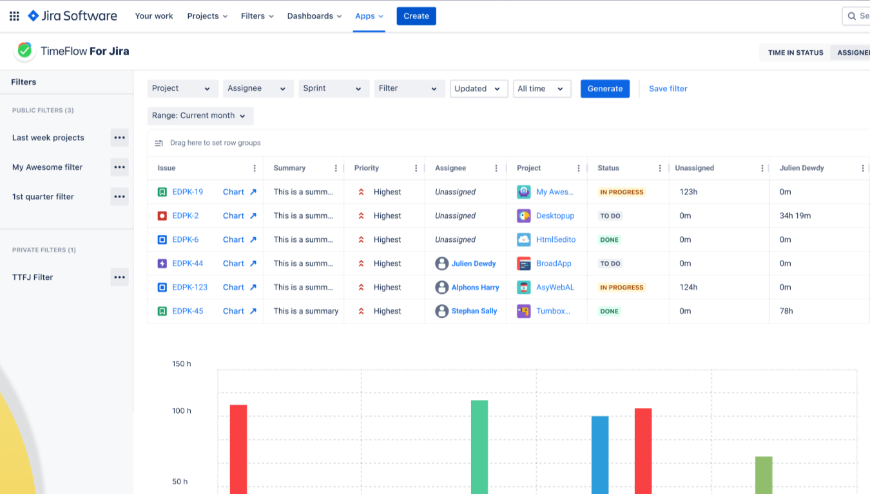The height and width of the screenshot is (494, 870).
Task: Switch to the Time in Status tab
Action: point(795,53)
